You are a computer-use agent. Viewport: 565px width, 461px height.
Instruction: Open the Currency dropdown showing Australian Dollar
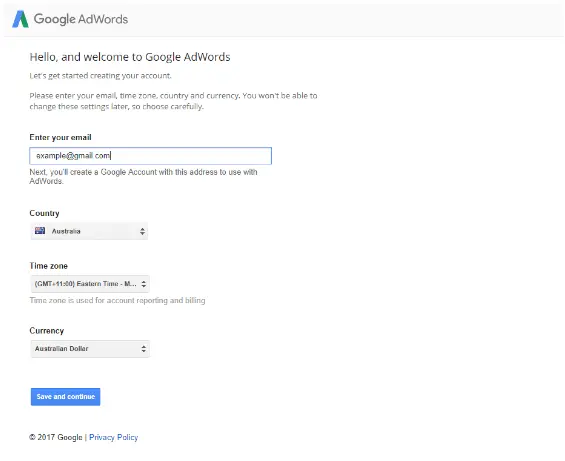(x=90, y=349)
